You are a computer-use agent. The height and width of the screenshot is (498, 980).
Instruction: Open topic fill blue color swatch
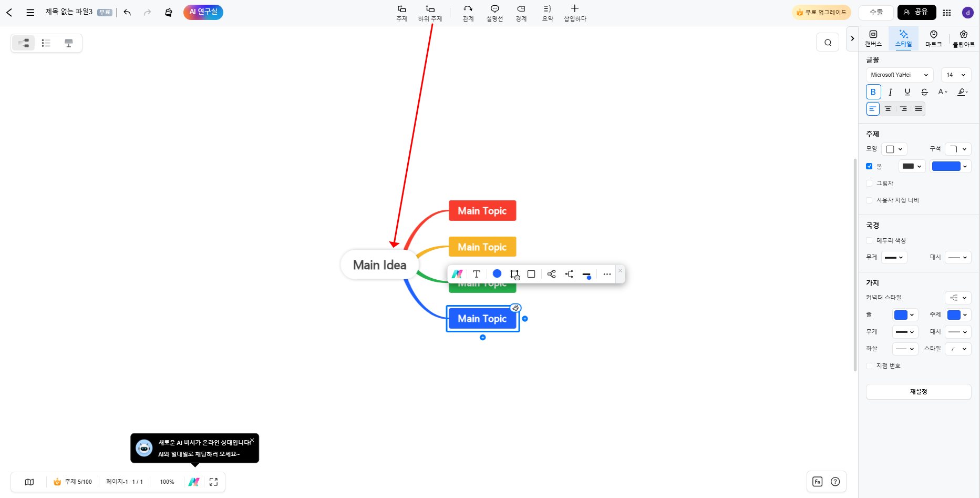(951, 166)
